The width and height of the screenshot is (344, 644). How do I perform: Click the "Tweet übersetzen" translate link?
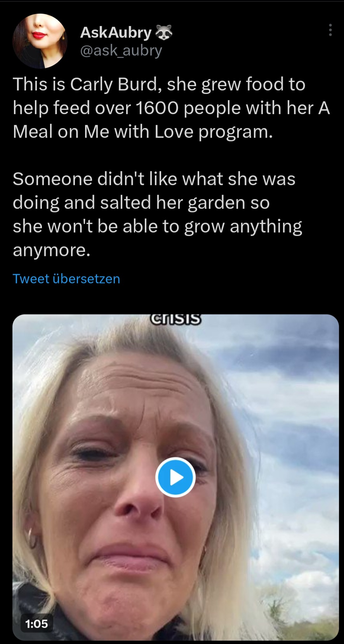[66, 279]
